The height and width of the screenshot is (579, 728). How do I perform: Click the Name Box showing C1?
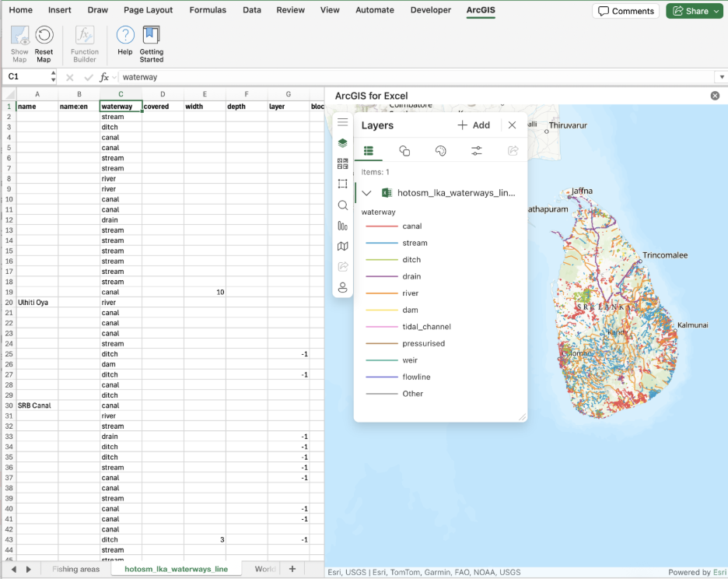pos(28,77)
